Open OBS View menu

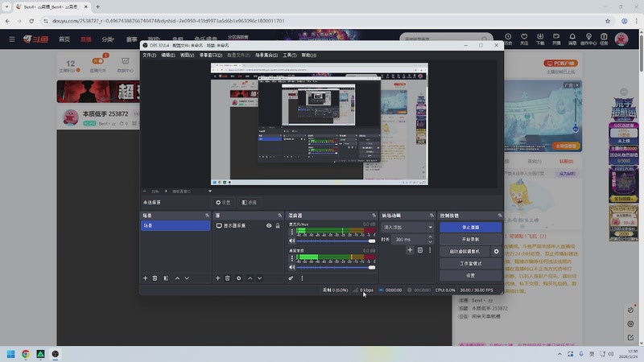(x=187, y=55)
